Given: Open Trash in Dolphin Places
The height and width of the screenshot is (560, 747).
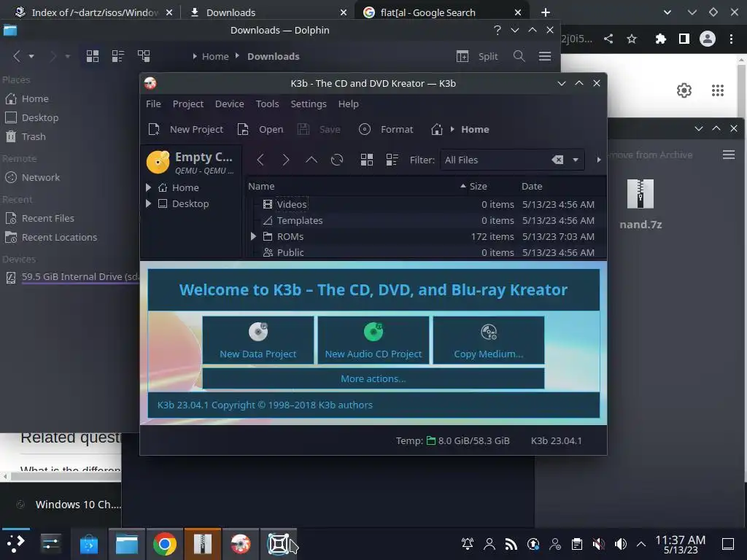Looking at the screenshot, I should (34, 136).
